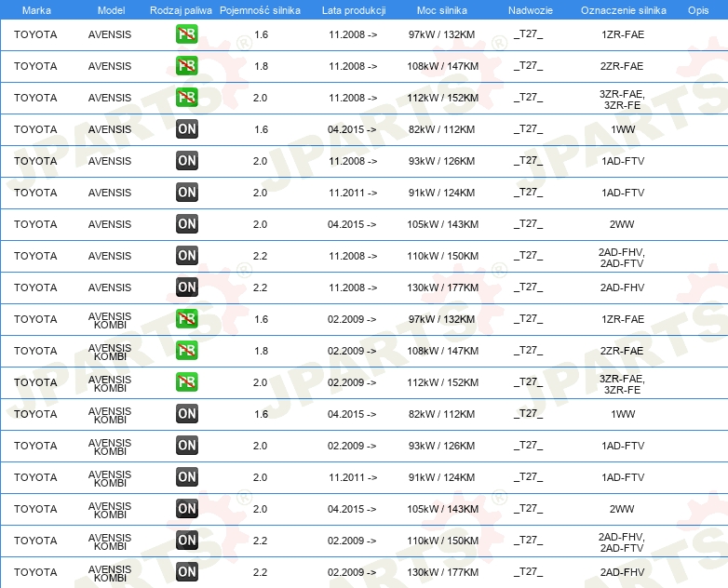Click 93kW / 126KM in 11.2008 Avensis row
This screenshot has height=588, width=728.
coord(441,161)
